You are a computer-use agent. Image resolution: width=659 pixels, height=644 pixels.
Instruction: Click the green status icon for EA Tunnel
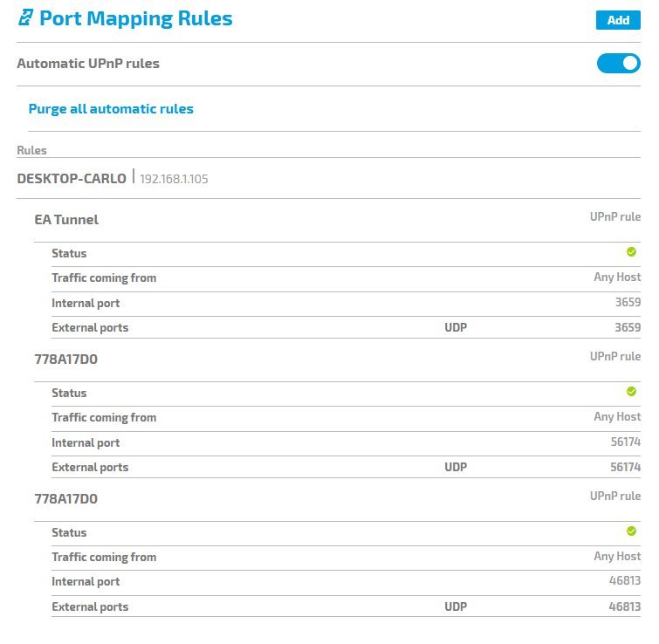pos(631,252)
